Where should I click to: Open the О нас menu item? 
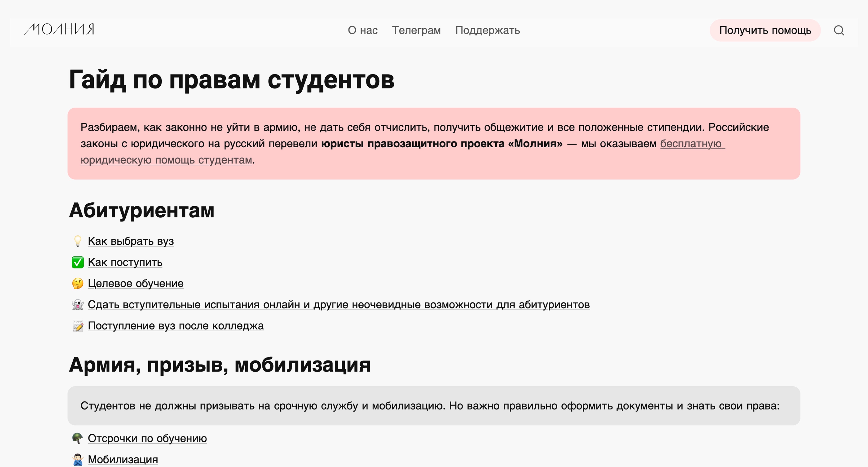tap(363, 30)
